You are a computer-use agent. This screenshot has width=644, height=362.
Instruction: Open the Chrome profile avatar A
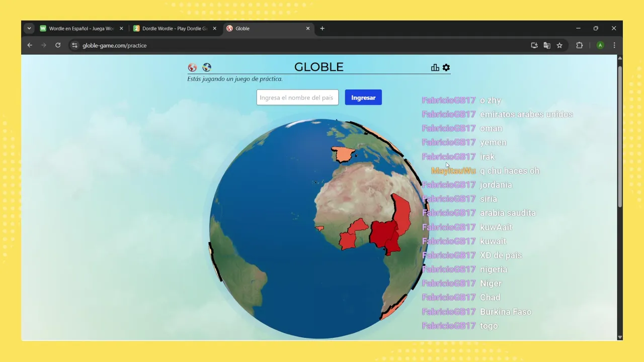pos(600,45)
